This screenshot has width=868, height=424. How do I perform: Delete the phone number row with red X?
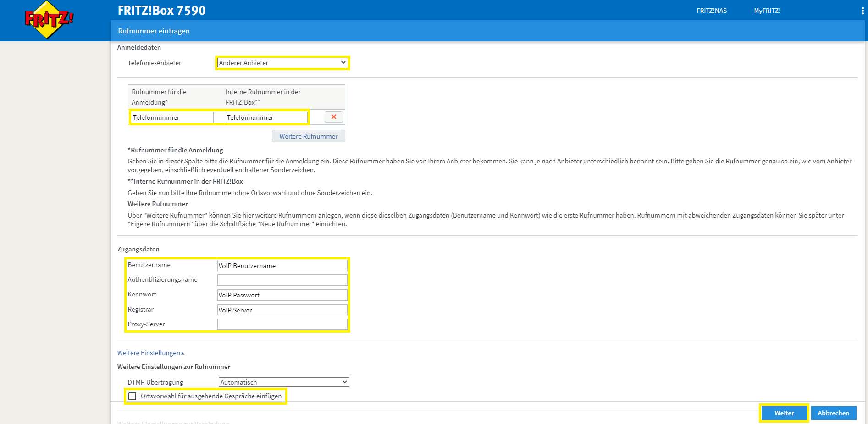334,117
